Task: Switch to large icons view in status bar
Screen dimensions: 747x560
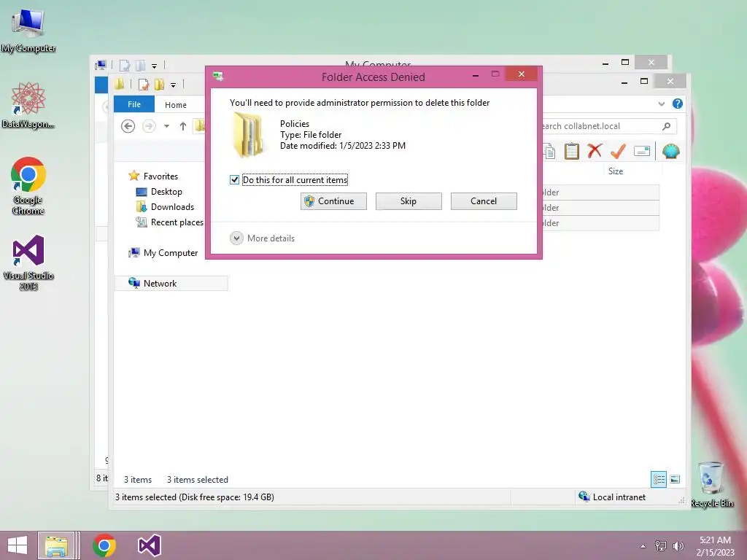Action: click(x=675, y=479)
